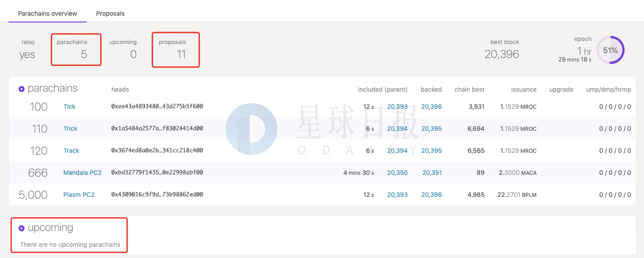644x258 pixels.
Task: Click parachain ID 110
Action: 40,129
